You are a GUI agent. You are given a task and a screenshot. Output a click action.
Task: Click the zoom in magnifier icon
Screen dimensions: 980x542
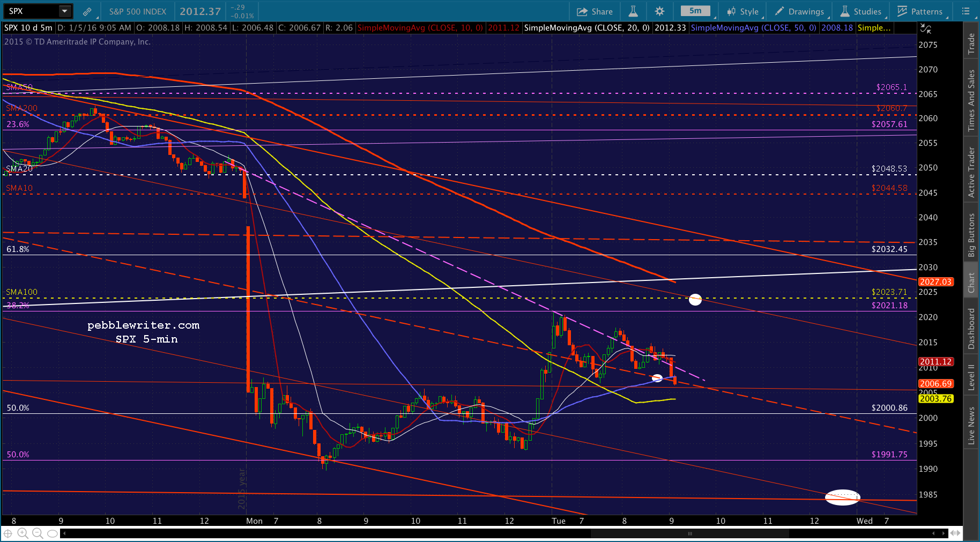23,533
